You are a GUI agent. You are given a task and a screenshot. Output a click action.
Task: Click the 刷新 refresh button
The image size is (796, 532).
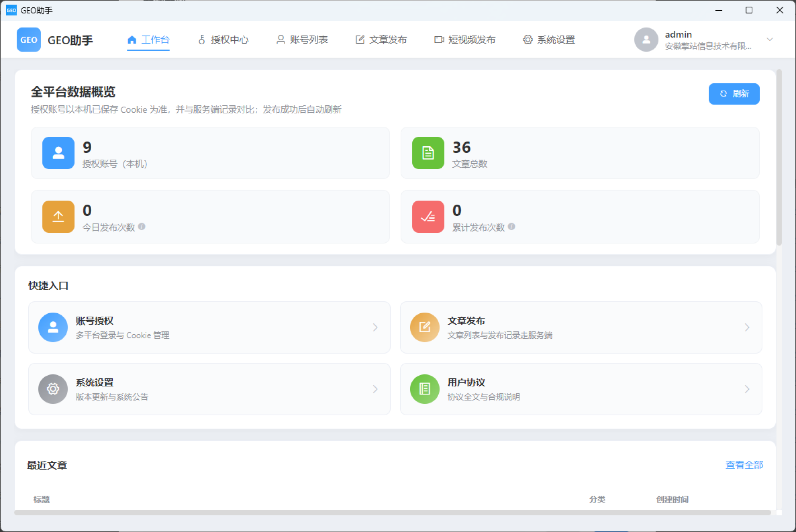tap(734, 94)
